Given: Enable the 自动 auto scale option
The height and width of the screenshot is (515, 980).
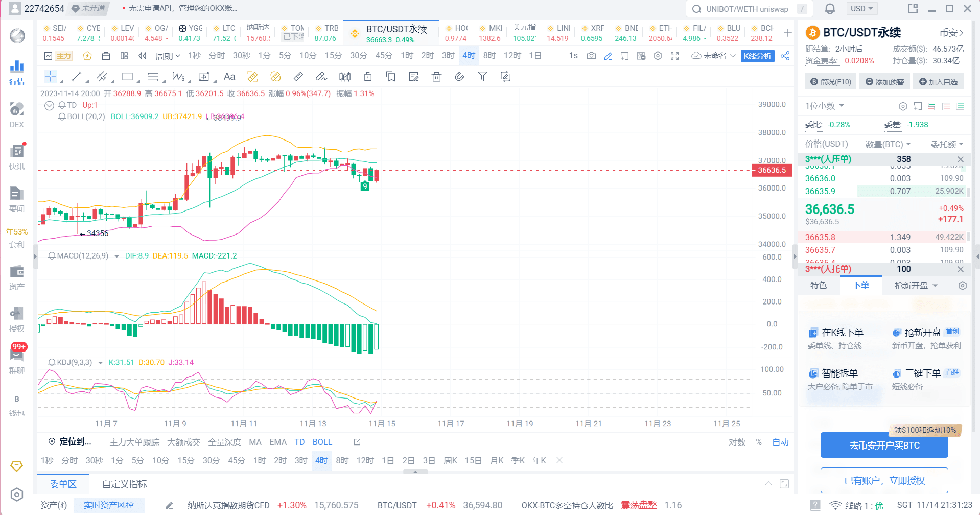Looking at the screenshot, I should coord(780,442).
